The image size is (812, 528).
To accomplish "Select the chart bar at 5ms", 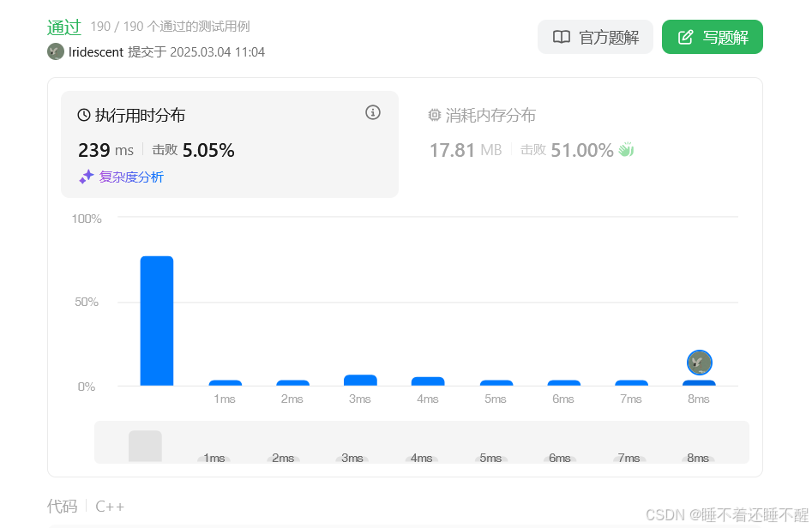I will tap(496, 383).
